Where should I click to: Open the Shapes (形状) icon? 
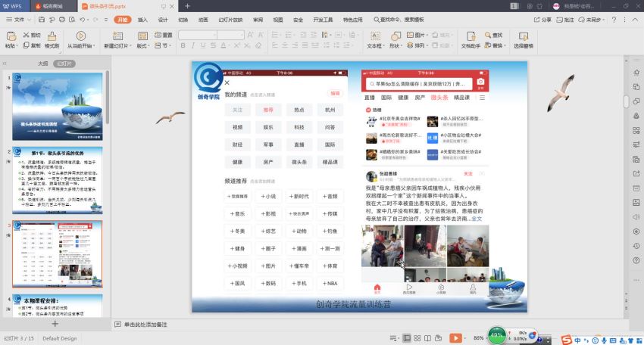395,36
